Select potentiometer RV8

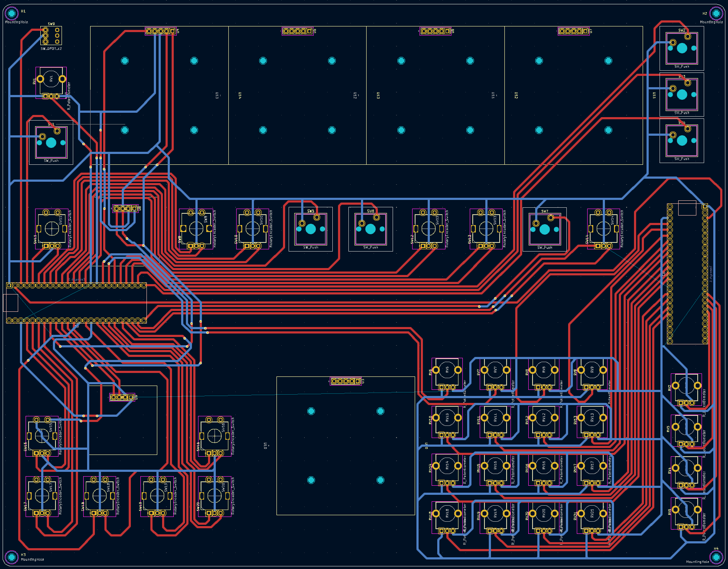(544, 374)
